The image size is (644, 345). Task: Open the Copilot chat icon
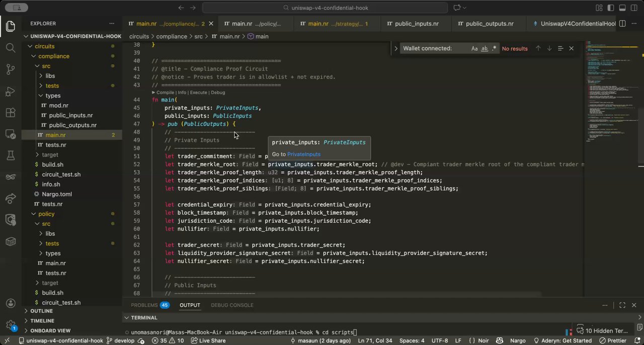tap(457, 8)
